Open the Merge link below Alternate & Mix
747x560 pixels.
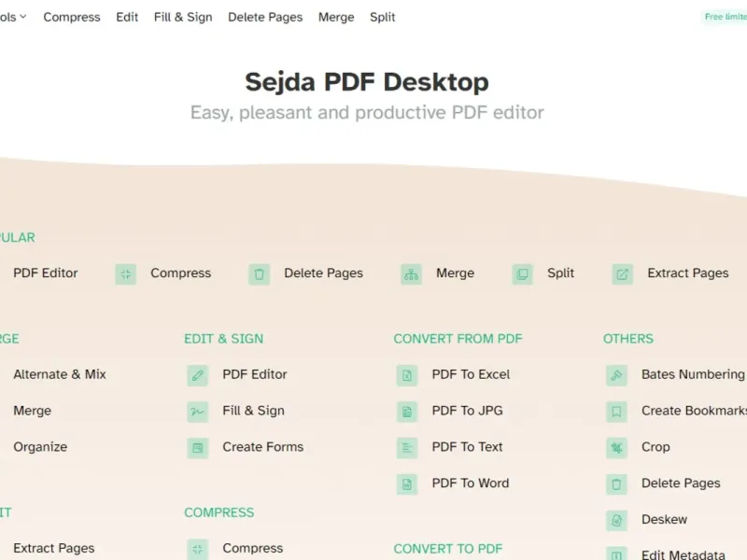[x=32, y=411]
